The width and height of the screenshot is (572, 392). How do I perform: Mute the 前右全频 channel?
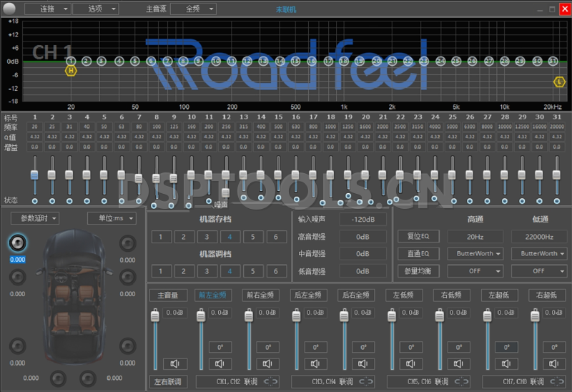point(267,363)
